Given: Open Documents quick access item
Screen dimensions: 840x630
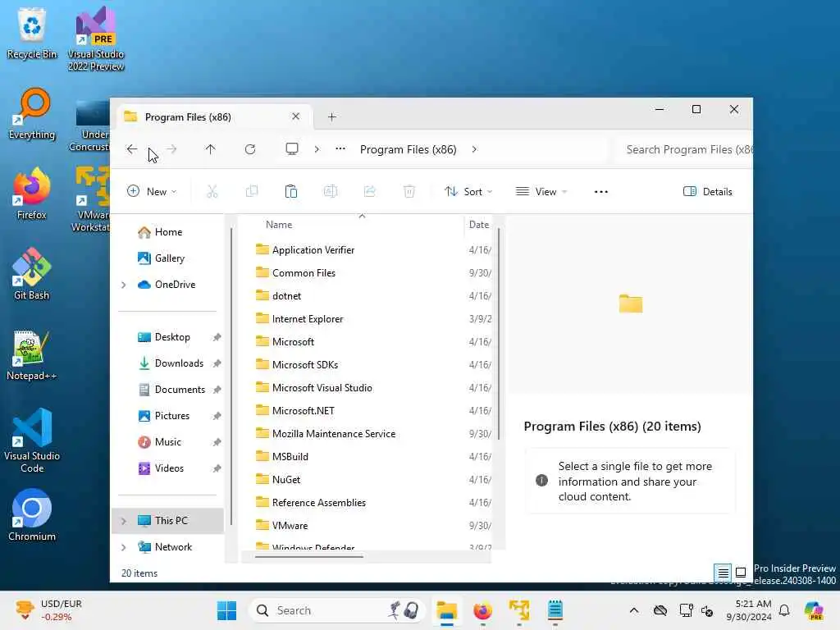Looking at the screenshot, I should [x=171, y=390].
